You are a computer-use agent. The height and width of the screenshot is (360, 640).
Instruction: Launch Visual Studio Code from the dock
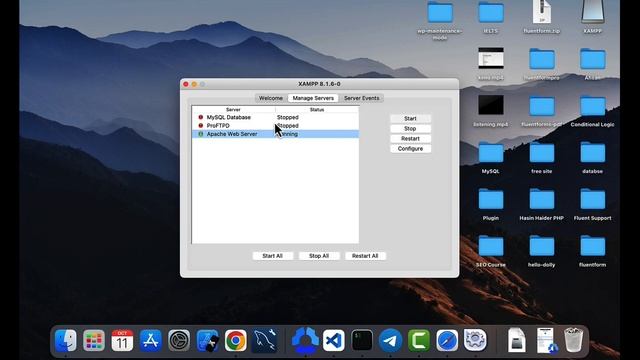click(x=333, y=340)
